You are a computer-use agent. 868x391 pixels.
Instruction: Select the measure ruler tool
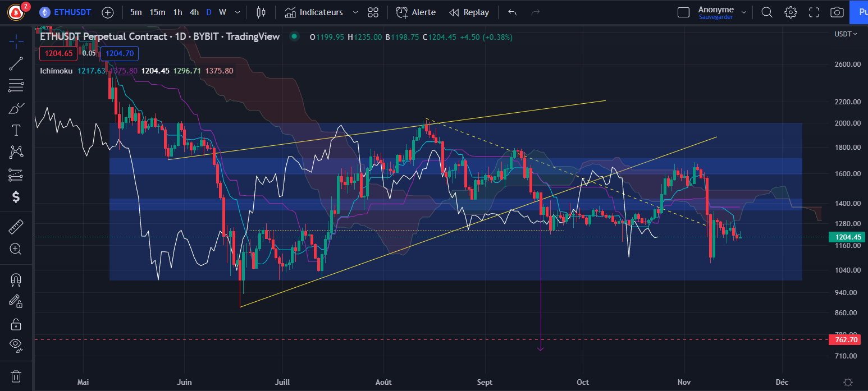(16, 227)
